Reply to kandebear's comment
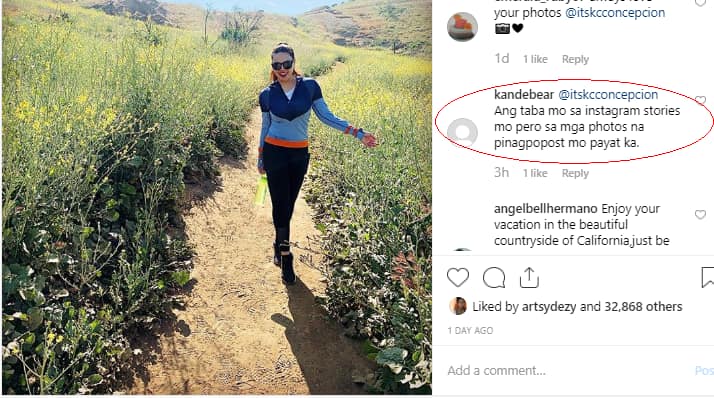Viewport: 714px width, 398px height. (575, 173)
